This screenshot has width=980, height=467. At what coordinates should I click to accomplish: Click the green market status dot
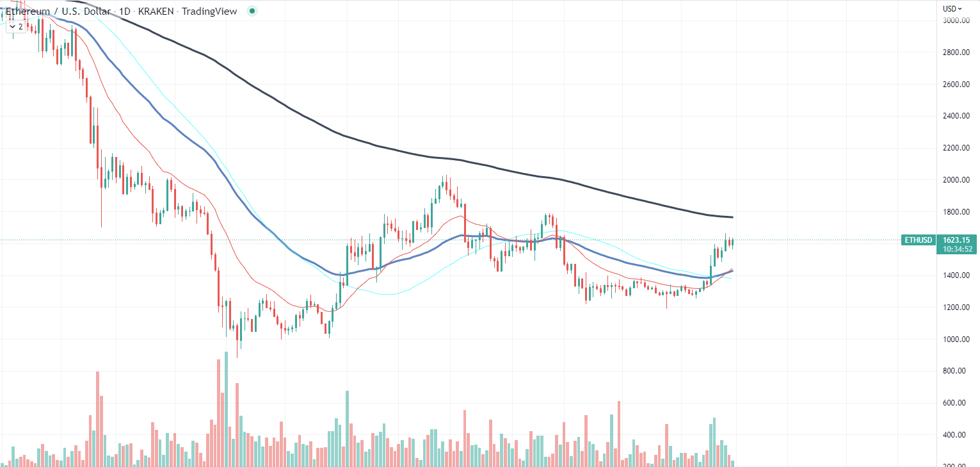tap(252, 11)
